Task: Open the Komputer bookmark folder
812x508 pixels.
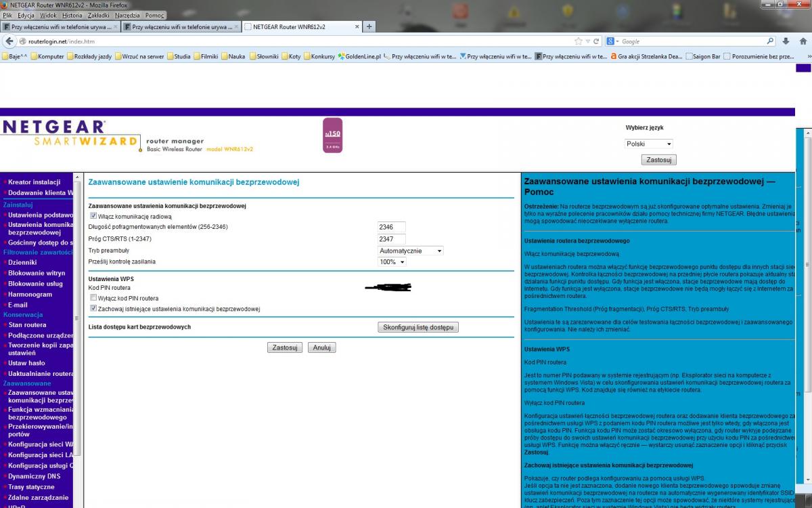Action: [x=47, y=56]
